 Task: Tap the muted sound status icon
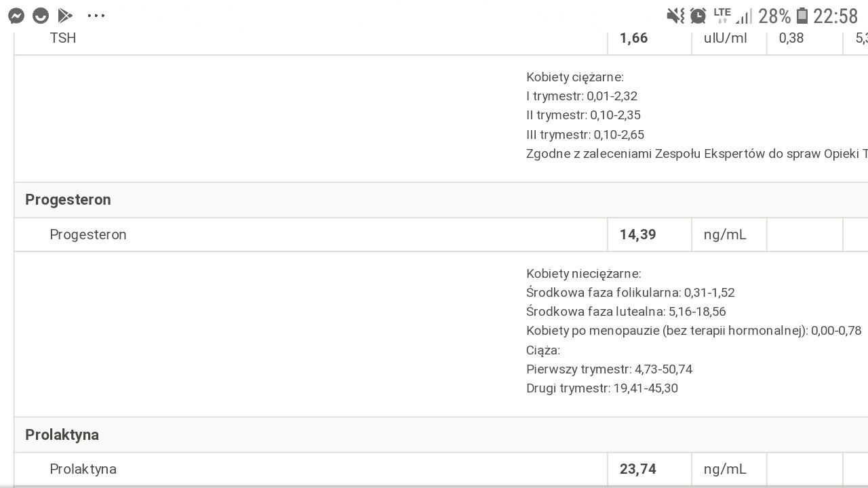(x=675, y=16)
